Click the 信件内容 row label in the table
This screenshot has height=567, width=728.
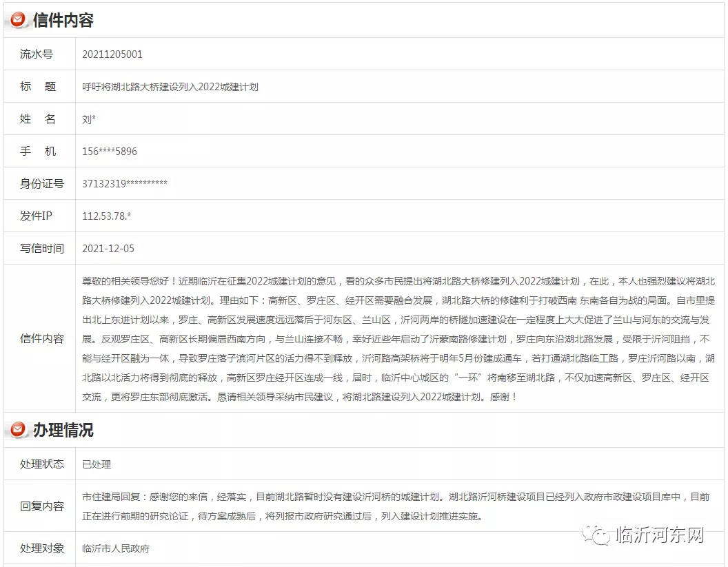click(x=39, y=338)
